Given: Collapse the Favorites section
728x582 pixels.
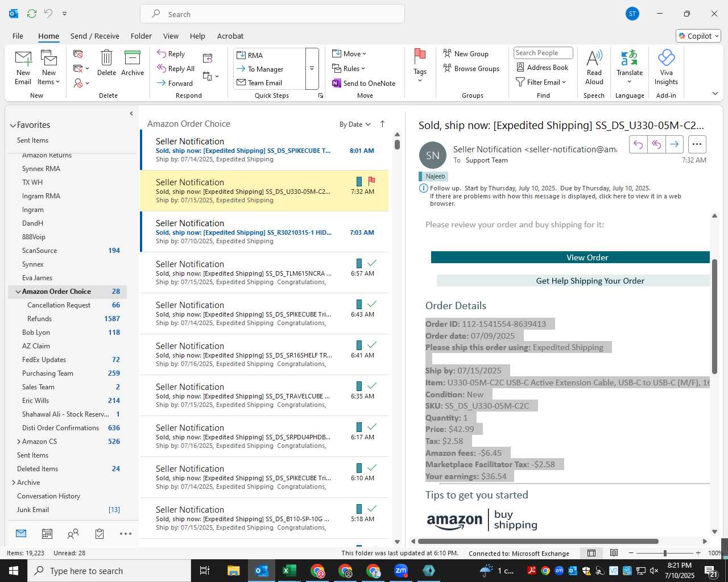Looking at the screenshot, I should pos(13,125).
